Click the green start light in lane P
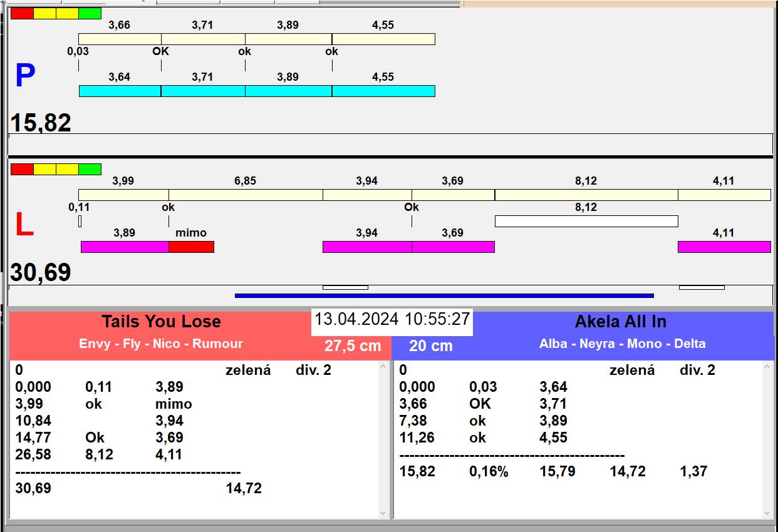The image size is (778, 532). pyautogui.click(x=90, y=13)
